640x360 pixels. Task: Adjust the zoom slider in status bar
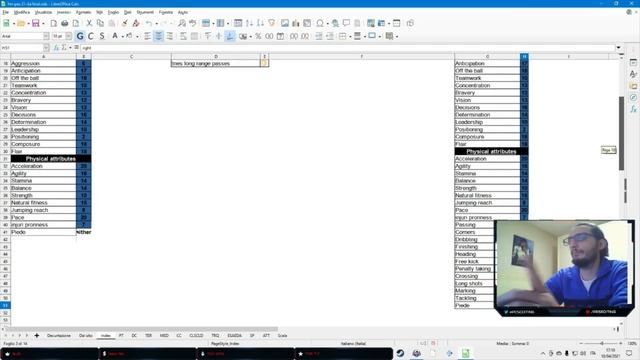click(602, 344)
